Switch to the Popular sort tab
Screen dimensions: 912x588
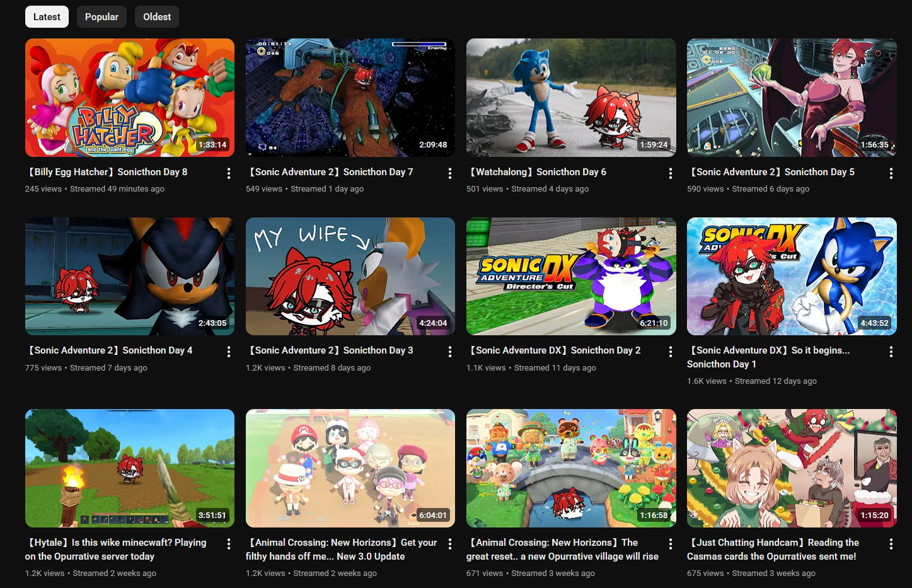click(101, 17)
